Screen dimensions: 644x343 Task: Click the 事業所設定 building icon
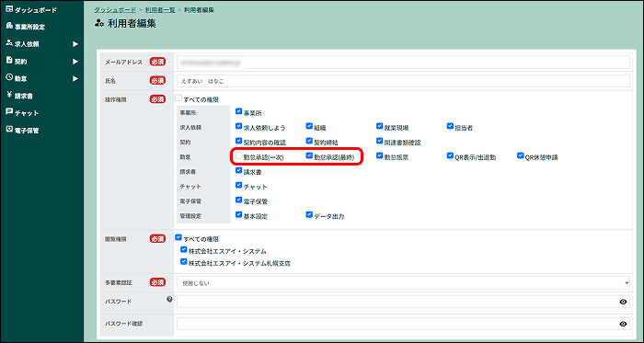pyautogui.click(x=10, y=27)
